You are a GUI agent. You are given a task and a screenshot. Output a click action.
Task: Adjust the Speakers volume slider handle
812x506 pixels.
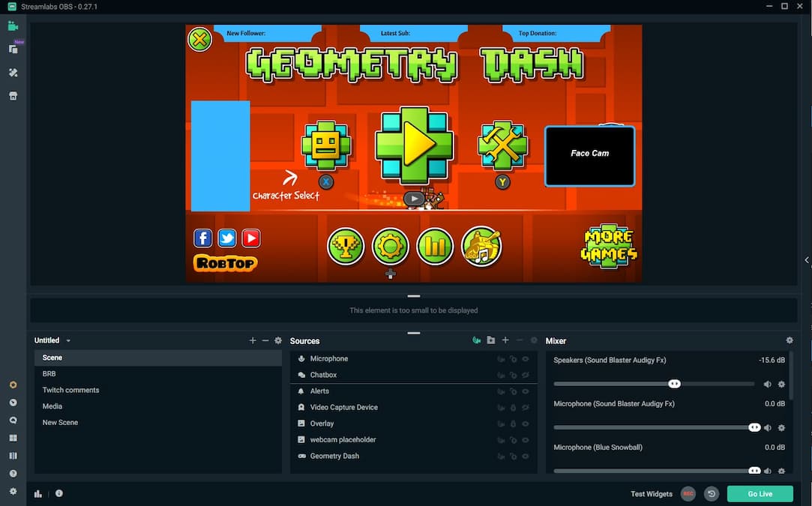point(674,384)
